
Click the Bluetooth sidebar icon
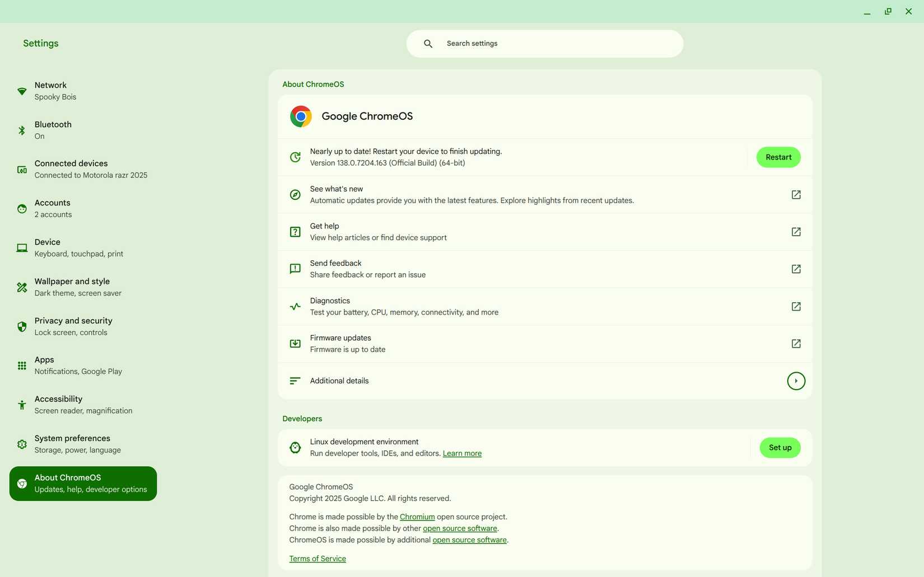pyautogui.click(x=21, y=130)
